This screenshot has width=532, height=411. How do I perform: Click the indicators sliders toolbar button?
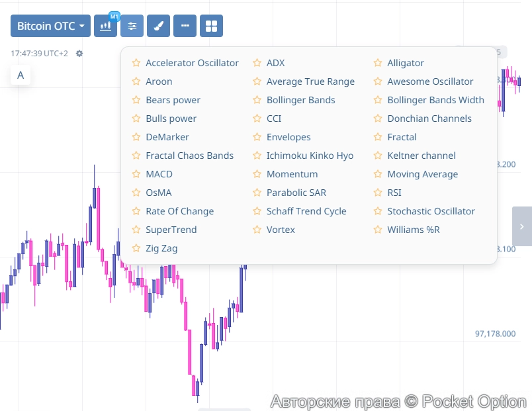132,26
